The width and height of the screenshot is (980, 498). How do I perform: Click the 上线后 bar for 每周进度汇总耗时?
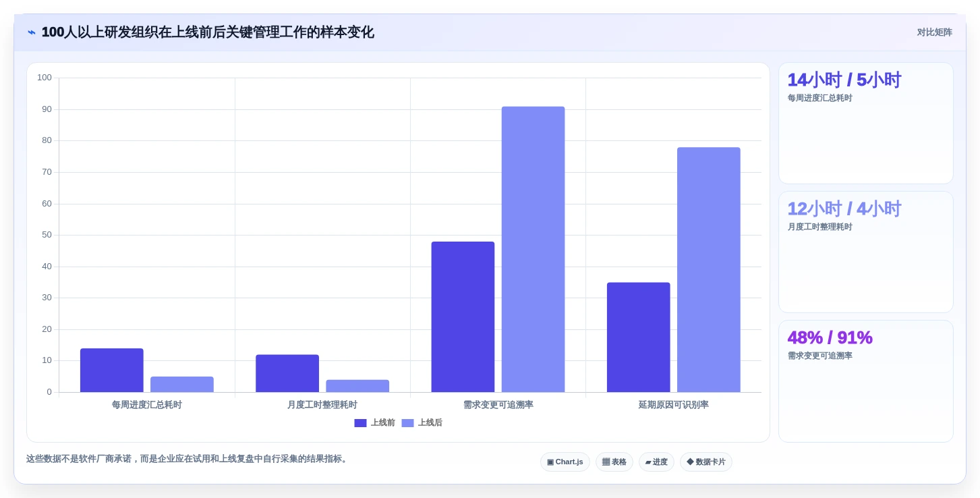coord(182,385)
